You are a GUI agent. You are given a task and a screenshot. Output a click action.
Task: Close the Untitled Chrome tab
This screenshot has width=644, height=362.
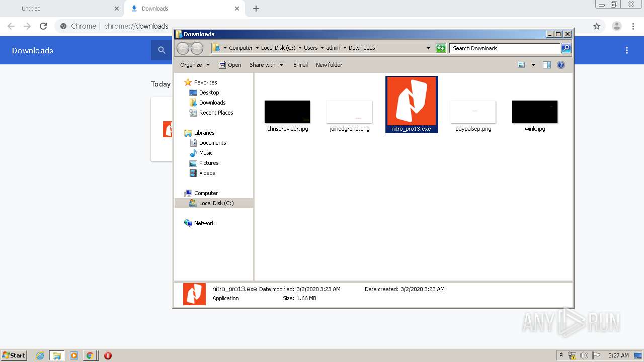click(x=117, y=9)
